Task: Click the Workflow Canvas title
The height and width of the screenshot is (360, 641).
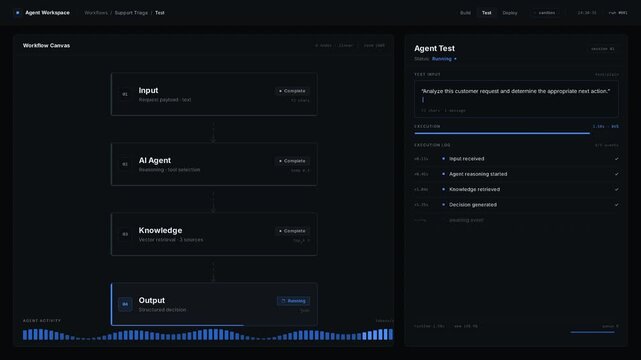Action: (x=46, y=45)
